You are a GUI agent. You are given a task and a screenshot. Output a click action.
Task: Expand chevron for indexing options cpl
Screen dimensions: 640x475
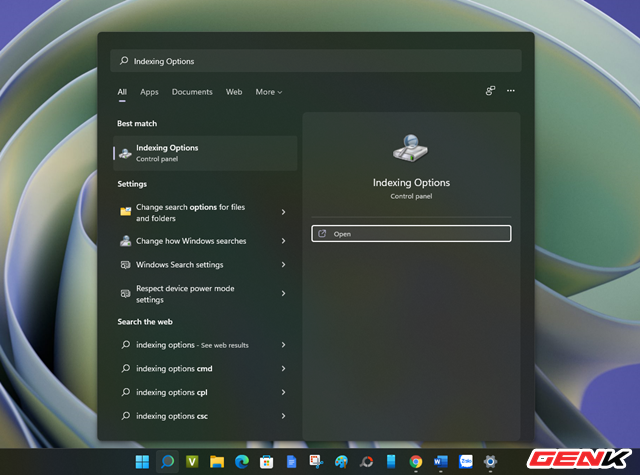coord(283,392)
